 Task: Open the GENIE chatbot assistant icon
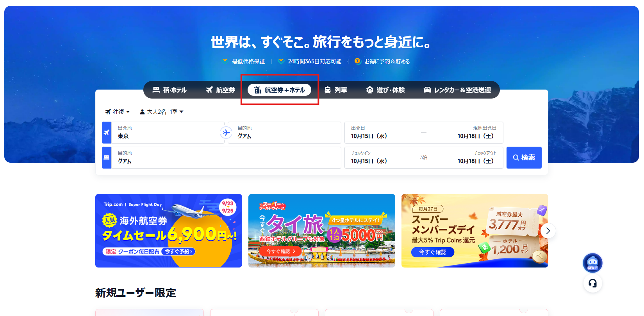tap(592, 263)
